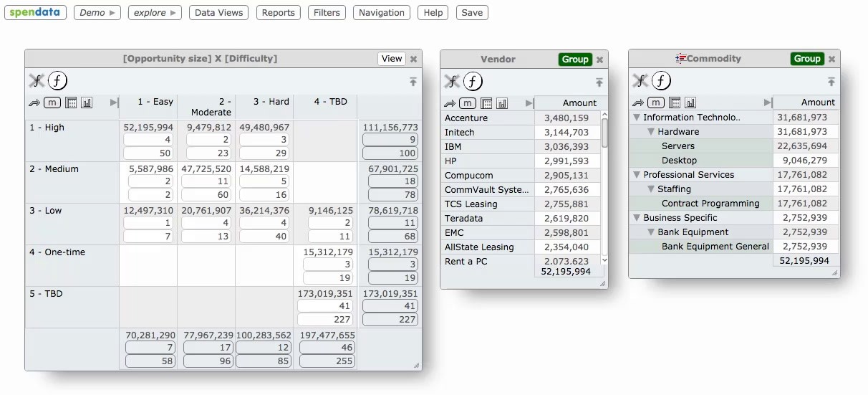Image resolution: width=868 pixels, height=395 pixels.
Task: Click scroll-to-top arrow in Vendor panel
Action: click(599, 82)
